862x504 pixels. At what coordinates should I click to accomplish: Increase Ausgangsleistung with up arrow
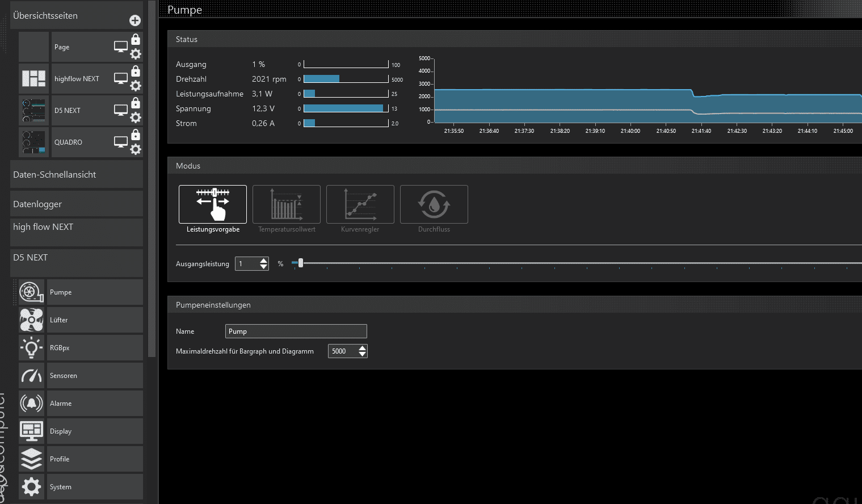pos(263,261)
